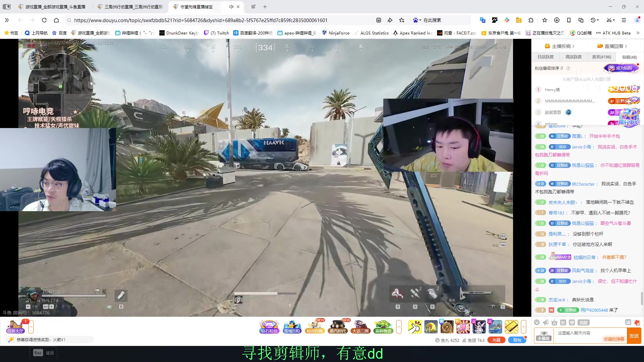Expand the task hall chevron

(x=31, y=327)
